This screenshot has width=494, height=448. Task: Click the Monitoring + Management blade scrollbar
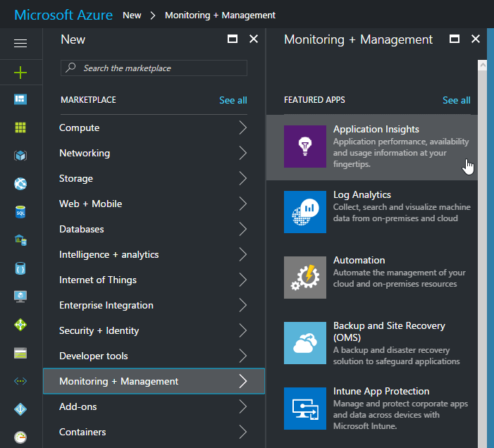[483, 247]
